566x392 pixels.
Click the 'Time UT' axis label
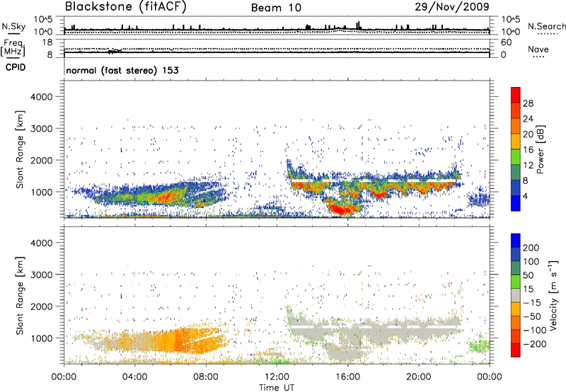point(277,388)
